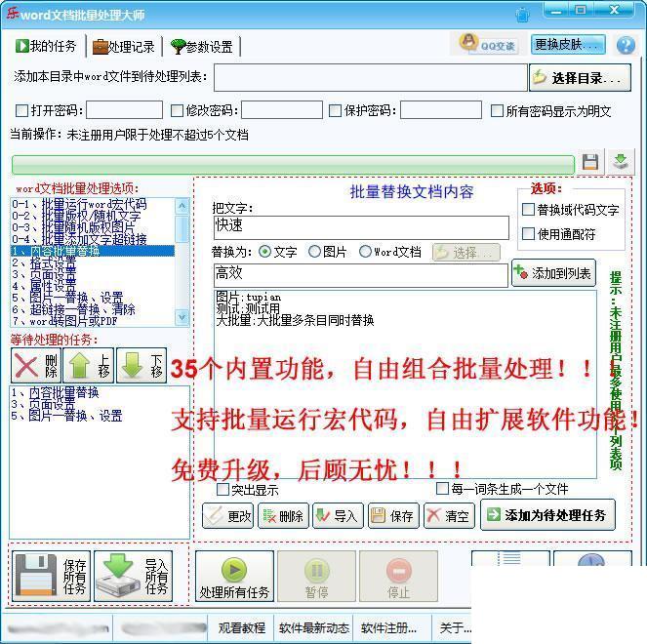Screen dimensions: 647x644
Task: Click the greyed 选择 file button
Action: (466, 252)
